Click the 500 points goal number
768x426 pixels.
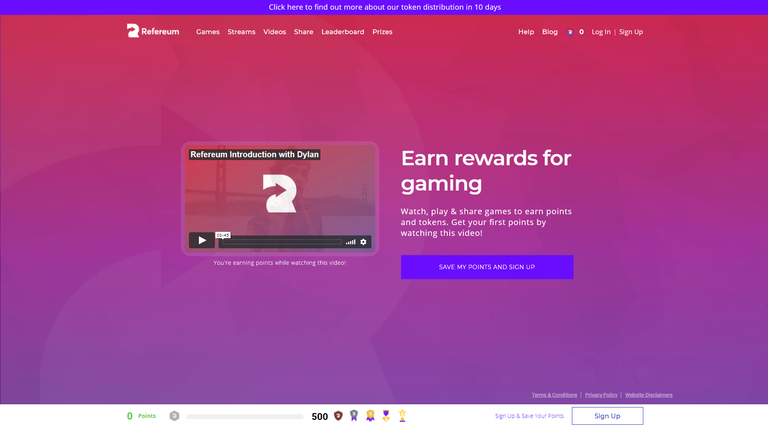point(319,416)
